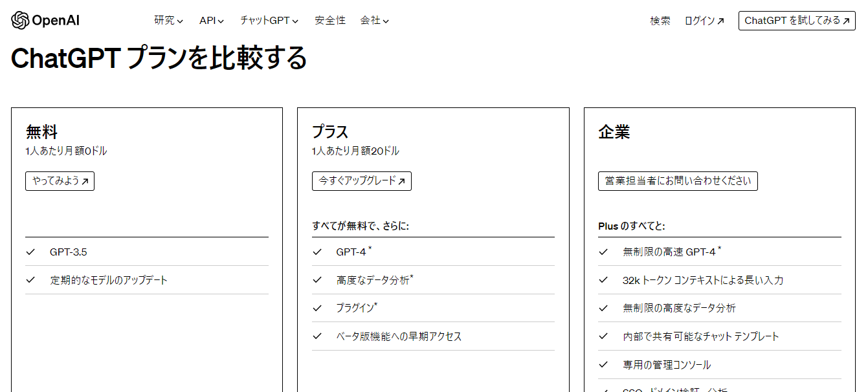This screenshot has width=868, height=392.
Task: Click the GPT-3.5 feature text
Action: coord(68,252)
